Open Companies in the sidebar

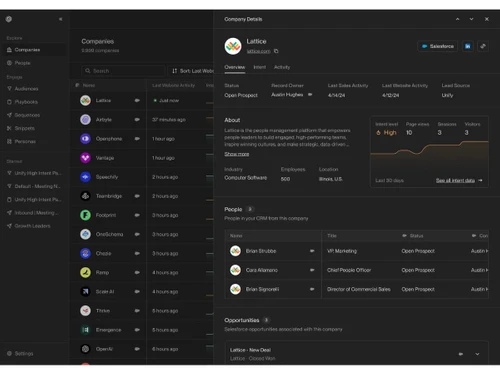[x=33, y=50]
